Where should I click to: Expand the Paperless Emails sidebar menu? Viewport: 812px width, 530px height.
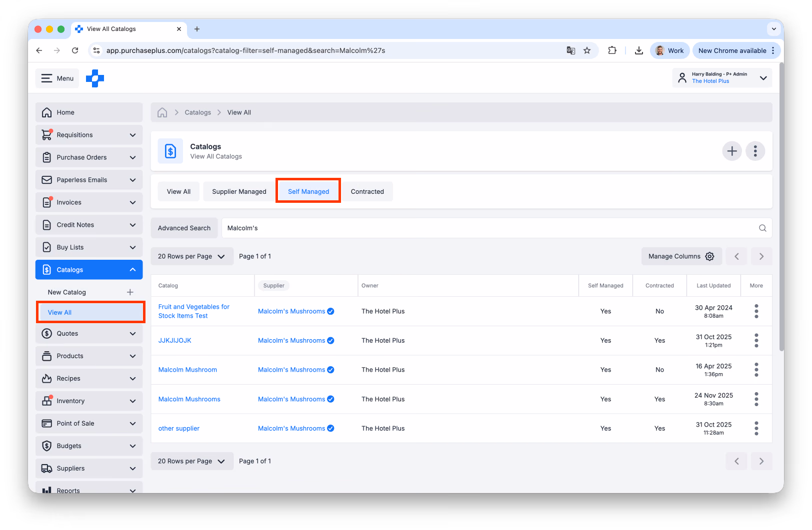(x=89, y=180)
